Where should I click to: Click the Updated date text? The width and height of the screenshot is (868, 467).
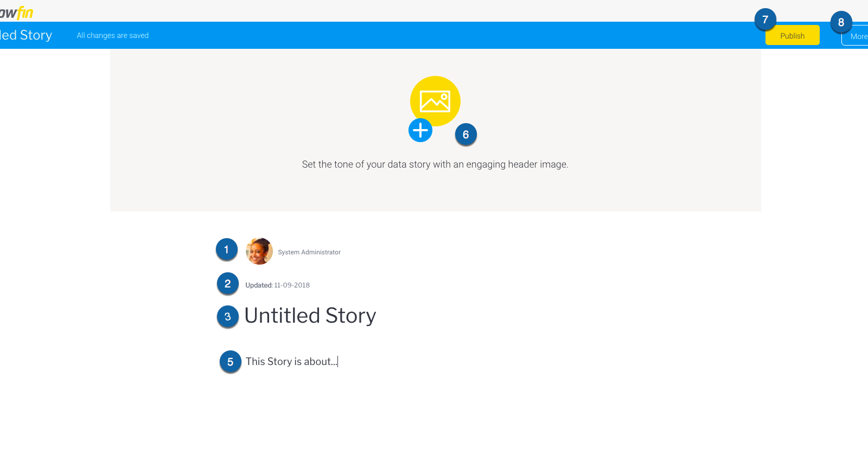(x=277, y=285)
